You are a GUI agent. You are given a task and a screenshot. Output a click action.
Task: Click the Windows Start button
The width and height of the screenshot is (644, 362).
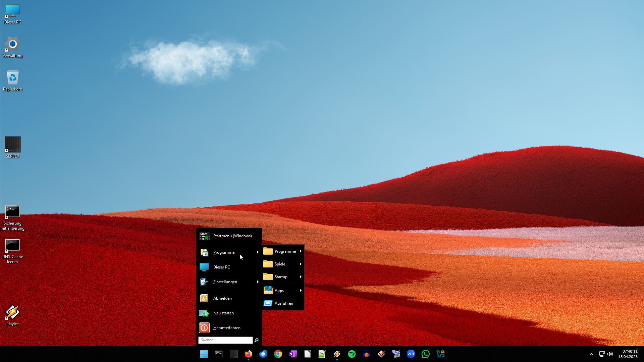pos(204,354)
